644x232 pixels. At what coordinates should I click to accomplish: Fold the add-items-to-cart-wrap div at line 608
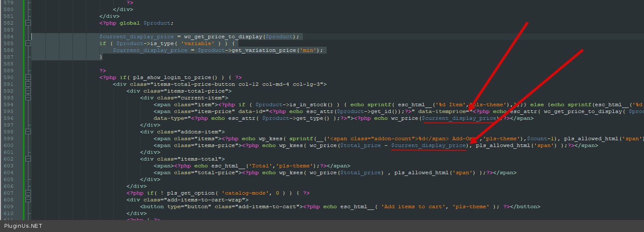pyautogui.click(x=28, y=200)
